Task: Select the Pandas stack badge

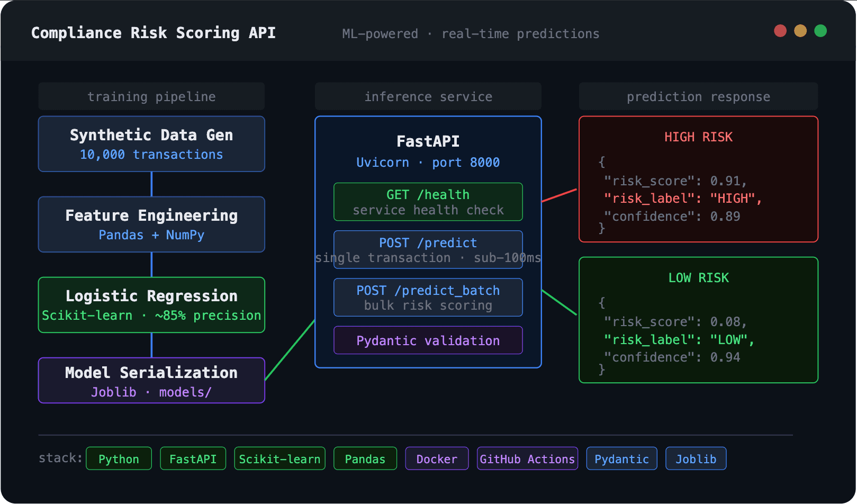Action: tap(365, 458)
